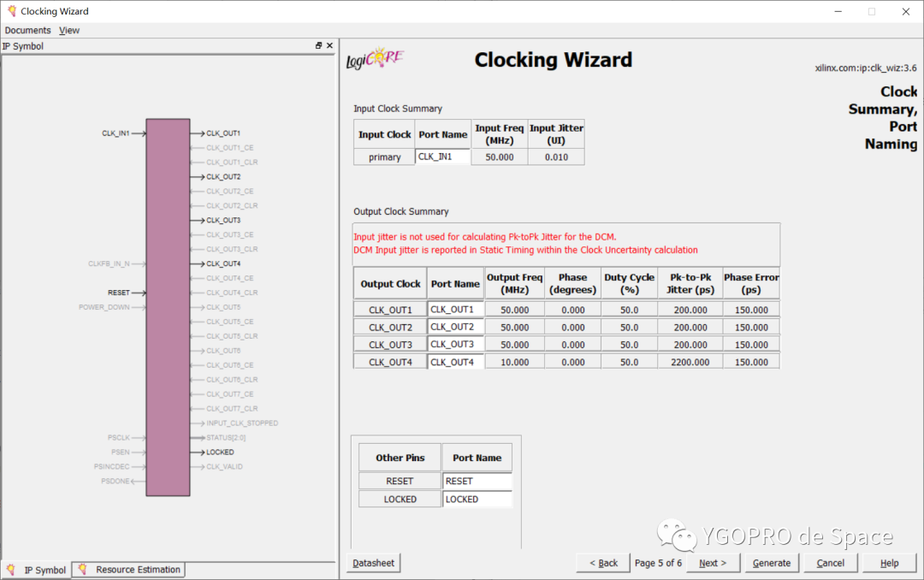Click the CLK_OUT2 row label in the output table
The width and height of the screenshot is (924, 580).
(390, 327)
